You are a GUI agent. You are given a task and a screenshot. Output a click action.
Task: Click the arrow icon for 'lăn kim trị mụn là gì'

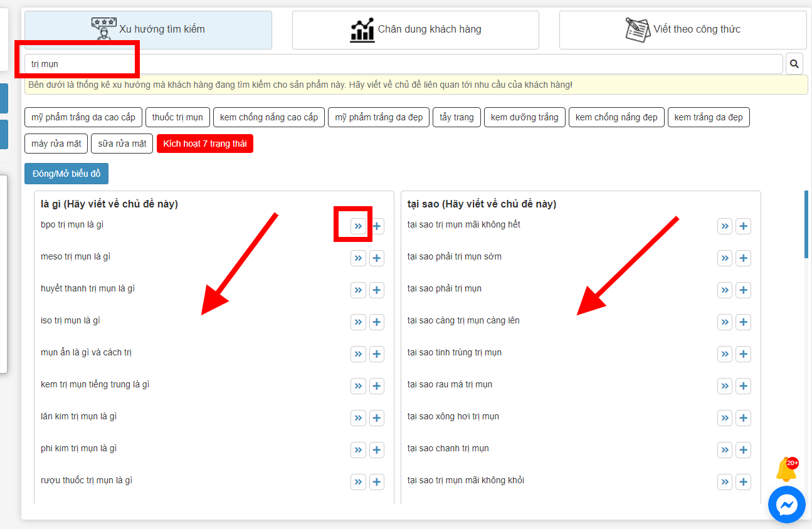(x=359, y=418)
